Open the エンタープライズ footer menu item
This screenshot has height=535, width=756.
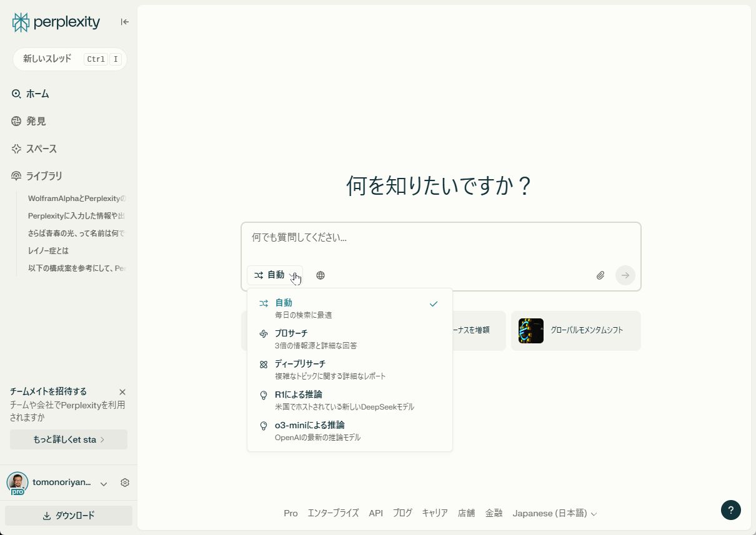pos(334,513)
